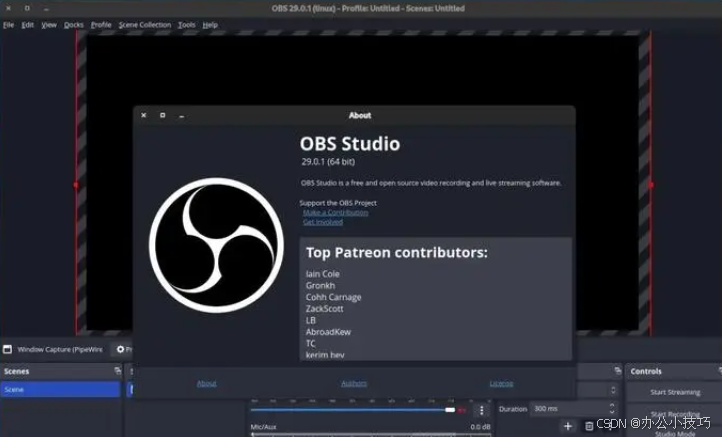
Task: Click 'Support the OBS Project' text
Action: point(338,203)
